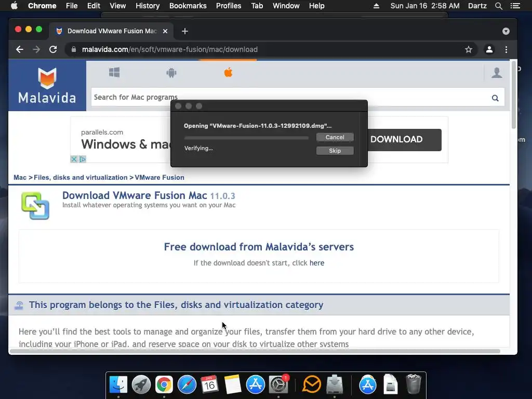The height and width of the screenshot is (399, 532).
Task: Reload the page in Chrome
Action: coord(53,49)
